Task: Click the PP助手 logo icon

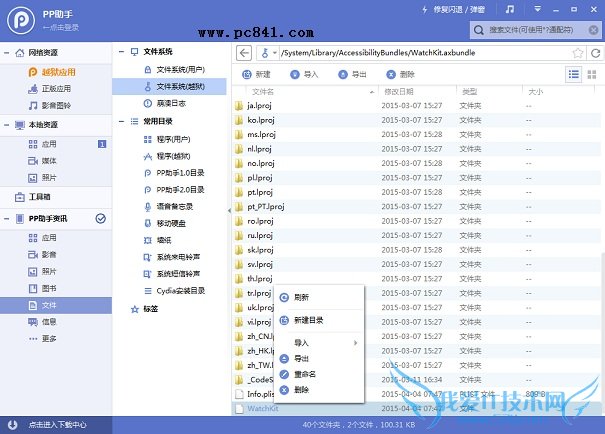Action: (x=21, y=20)
